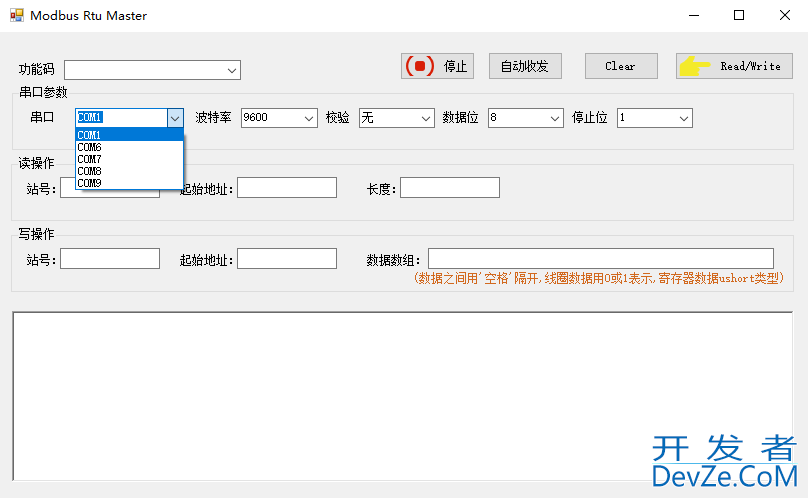Viewport: 808px width, 498px height.
Task: Collapse the 串口 COM port dropdown arrow
Action: point(175,118)
